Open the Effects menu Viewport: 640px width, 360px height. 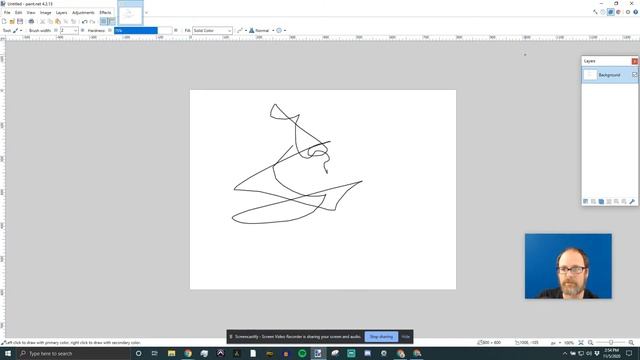[x=105, y=13]
